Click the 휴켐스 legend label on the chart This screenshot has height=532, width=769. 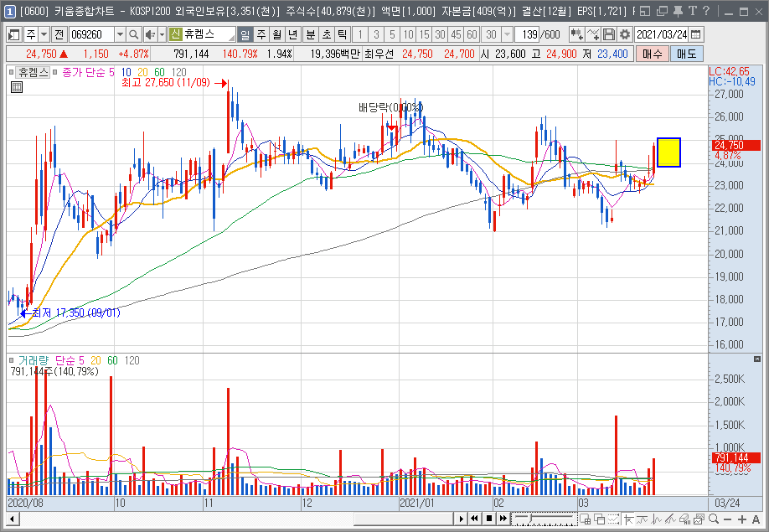coord(34,73)
